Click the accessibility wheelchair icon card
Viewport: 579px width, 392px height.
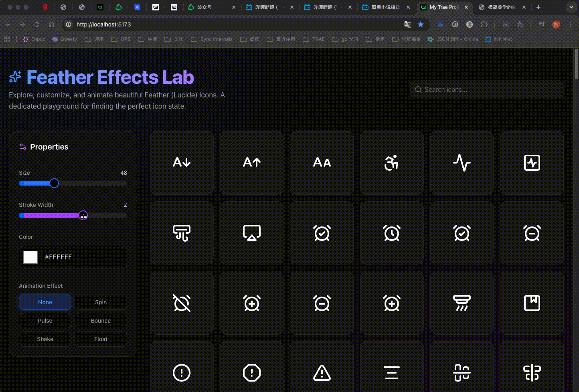(391, 163)
